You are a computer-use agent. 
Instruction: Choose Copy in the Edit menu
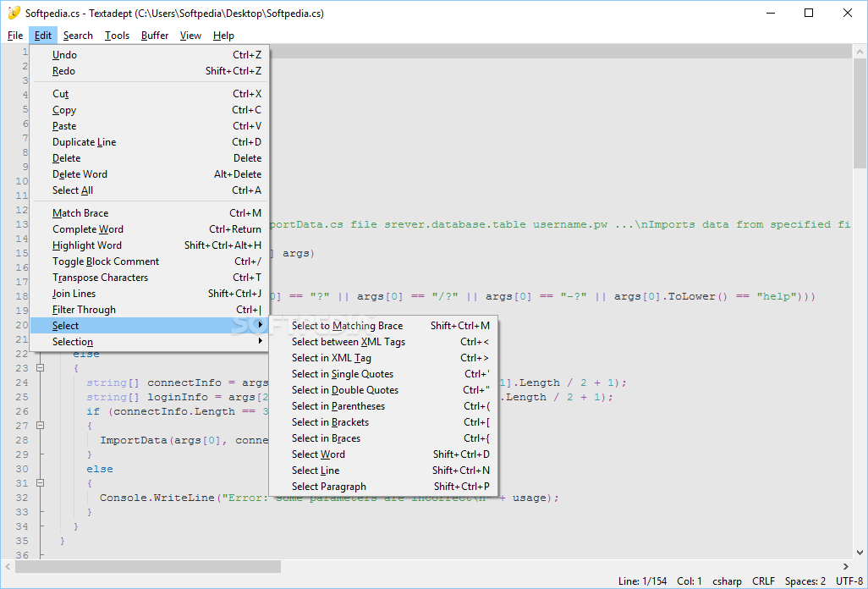tap(150, 110)
